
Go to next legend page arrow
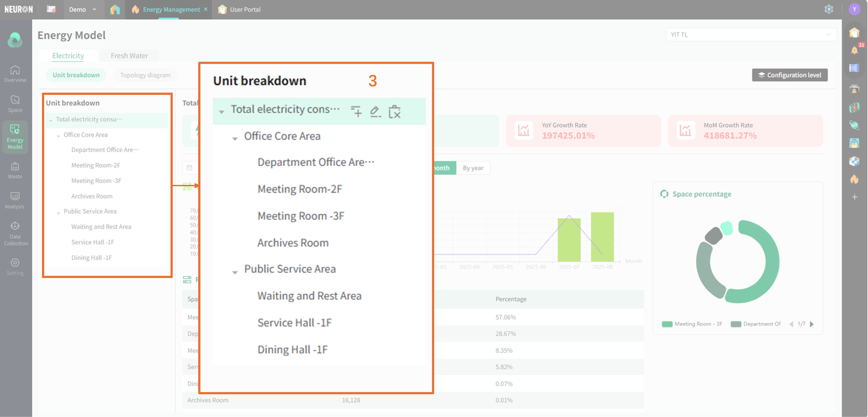[812, 324]
